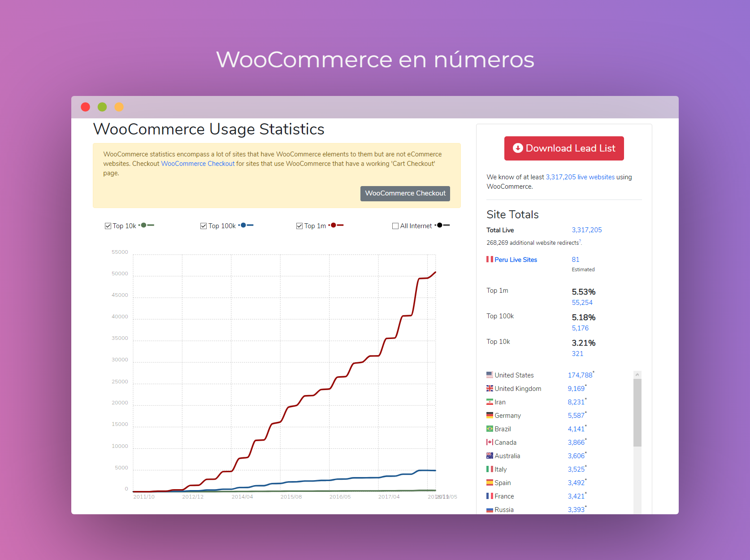
Task: Click the Australia flag icon
Action: (490, 456)
